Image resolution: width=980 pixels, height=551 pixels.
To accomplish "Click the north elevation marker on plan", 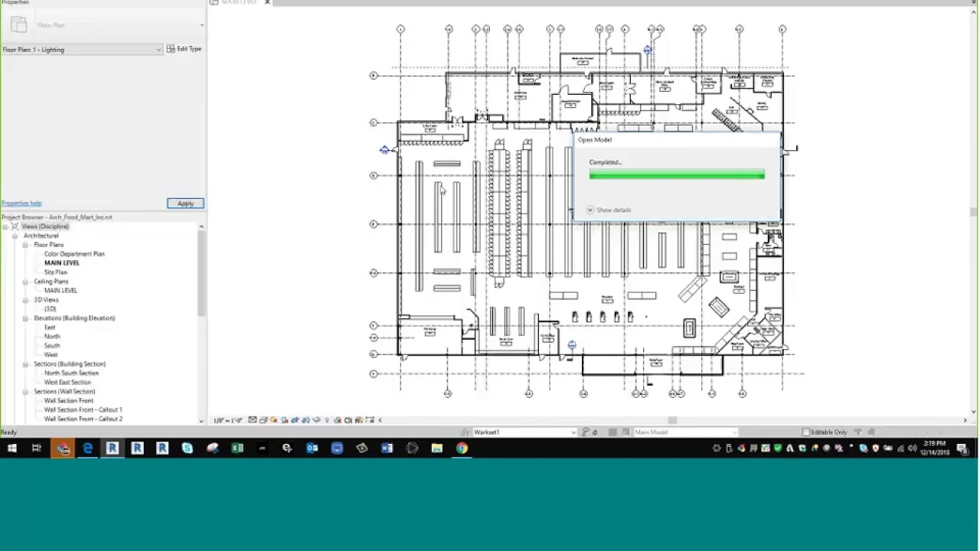I will [648, 51].
